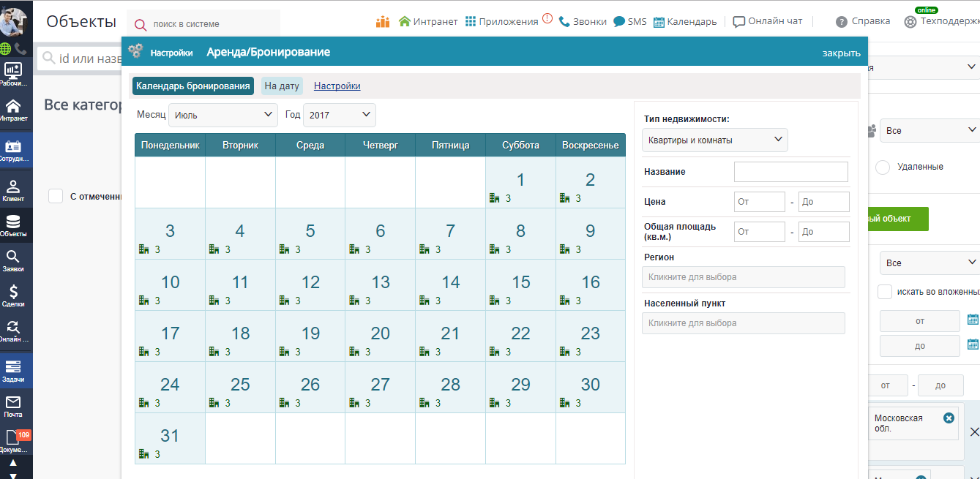Open Intranet from the left sidebar

click(x=13, y=110)
